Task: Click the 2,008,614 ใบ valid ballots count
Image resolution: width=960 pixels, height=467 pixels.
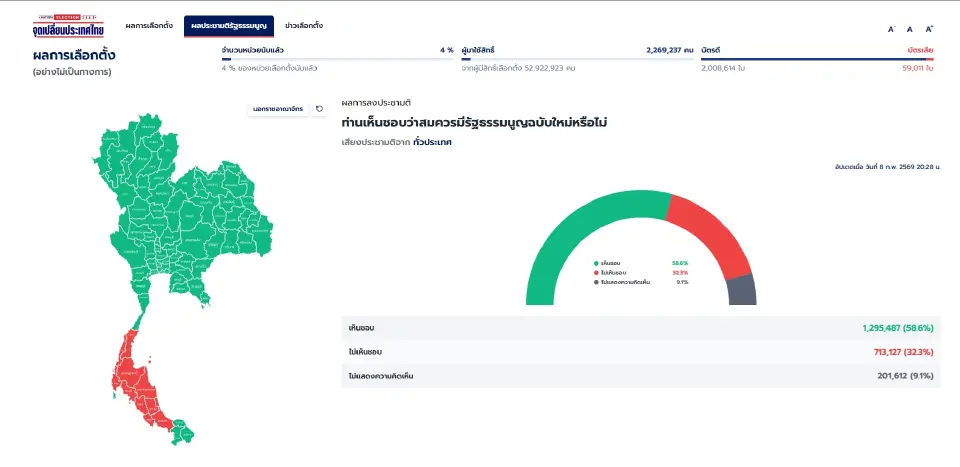Action: (723, 69)
